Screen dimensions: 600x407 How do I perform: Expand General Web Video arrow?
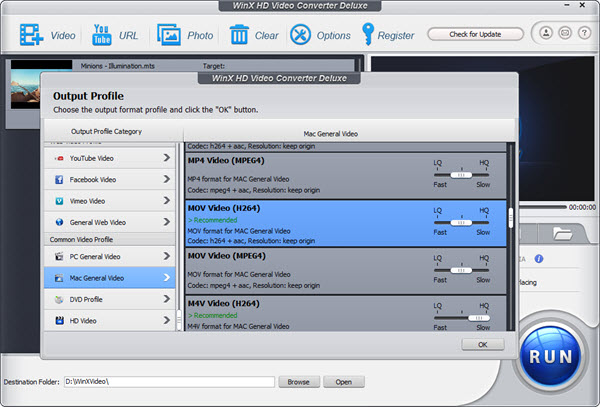(166, 222)
